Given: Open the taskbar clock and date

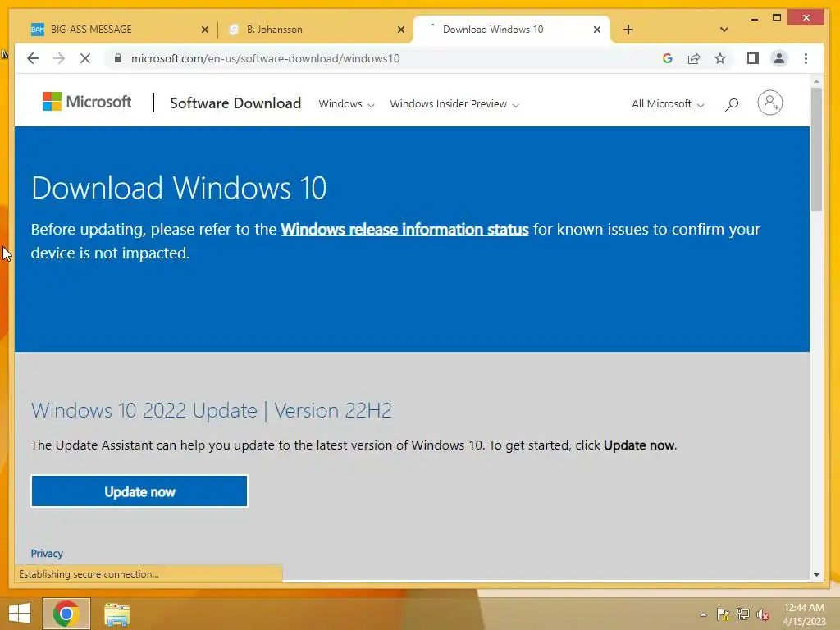Looking at the screenshot, I should [x=804, y=614].
